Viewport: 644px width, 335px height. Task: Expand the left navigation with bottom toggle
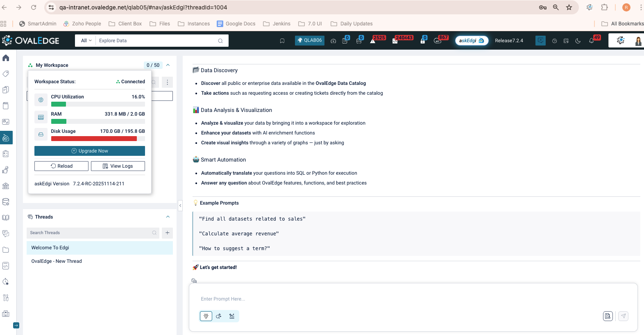16,326
